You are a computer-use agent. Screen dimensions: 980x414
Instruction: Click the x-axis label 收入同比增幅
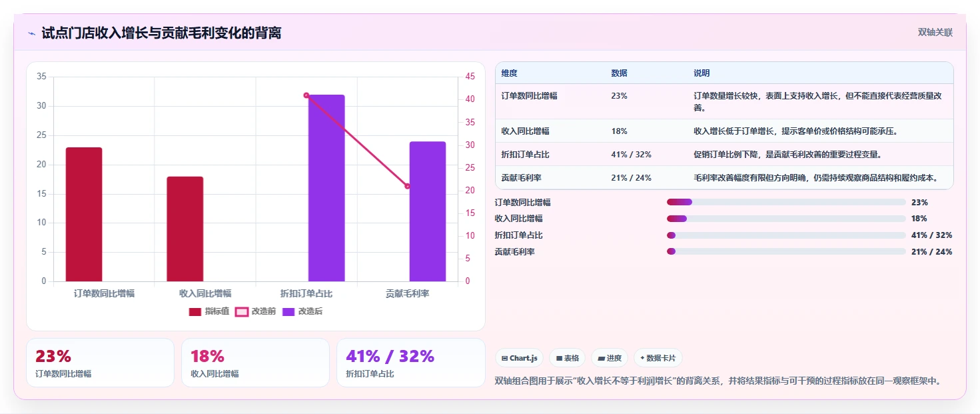click(205, 293)
